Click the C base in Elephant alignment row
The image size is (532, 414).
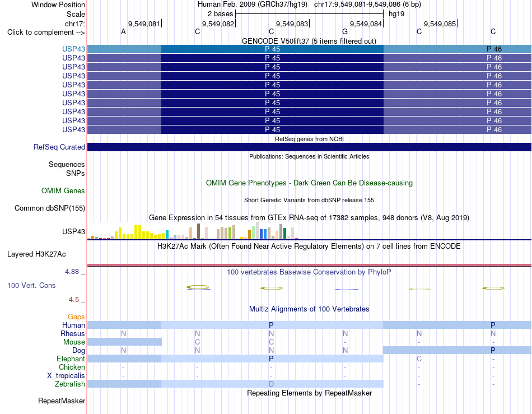pyautogui.click(x=419, y=359)
